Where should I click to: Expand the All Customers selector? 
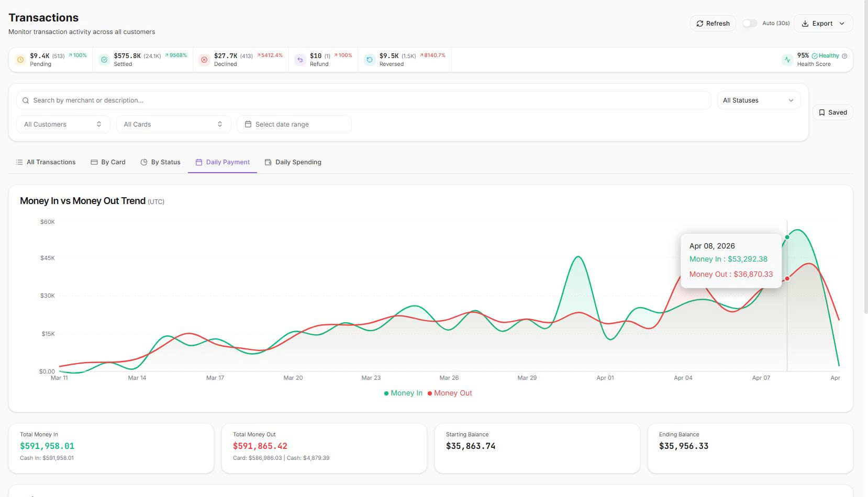pos(63,125)
